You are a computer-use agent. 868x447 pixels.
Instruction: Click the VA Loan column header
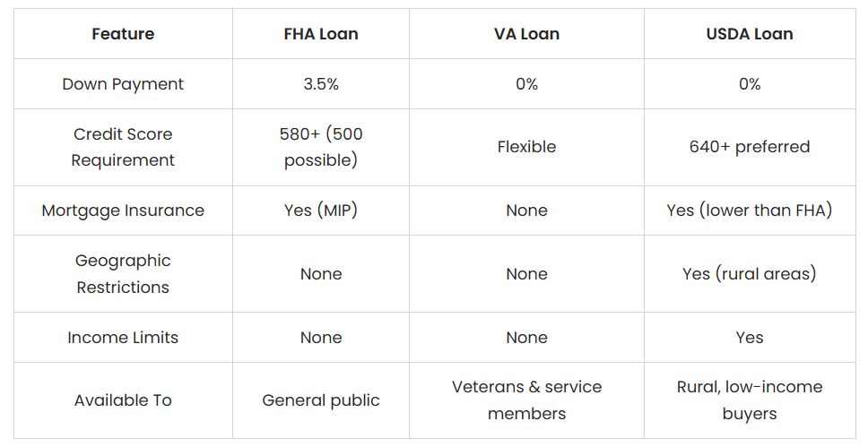(x=526, y=34)
